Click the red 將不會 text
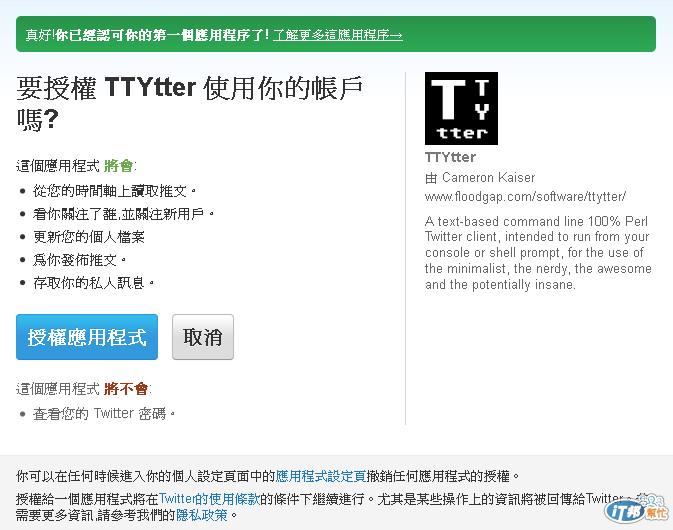The image size is (673, 530). point(126,389)
